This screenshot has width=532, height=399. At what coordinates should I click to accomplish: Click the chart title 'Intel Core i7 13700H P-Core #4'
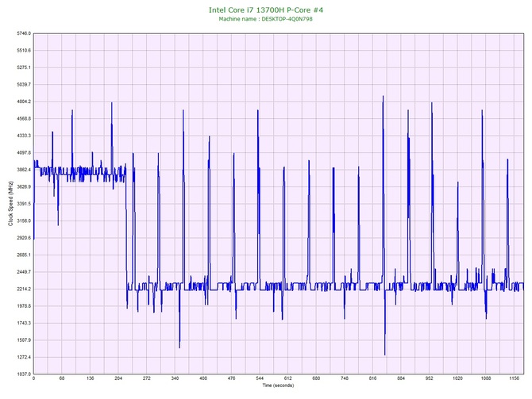pos(266,10)
